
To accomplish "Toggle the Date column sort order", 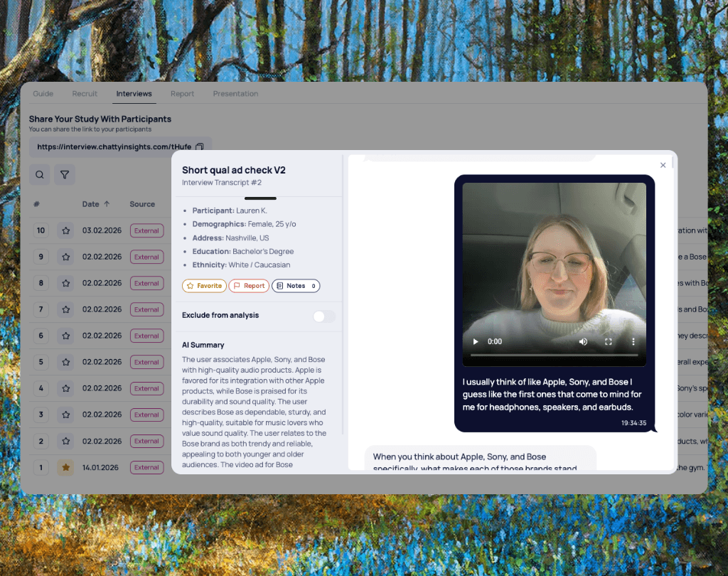I will coord(96,204).
